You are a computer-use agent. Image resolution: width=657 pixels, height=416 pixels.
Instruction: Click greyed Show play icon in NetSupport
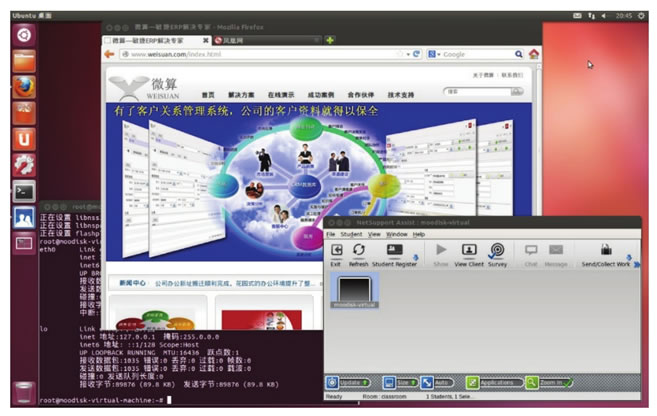441,250
